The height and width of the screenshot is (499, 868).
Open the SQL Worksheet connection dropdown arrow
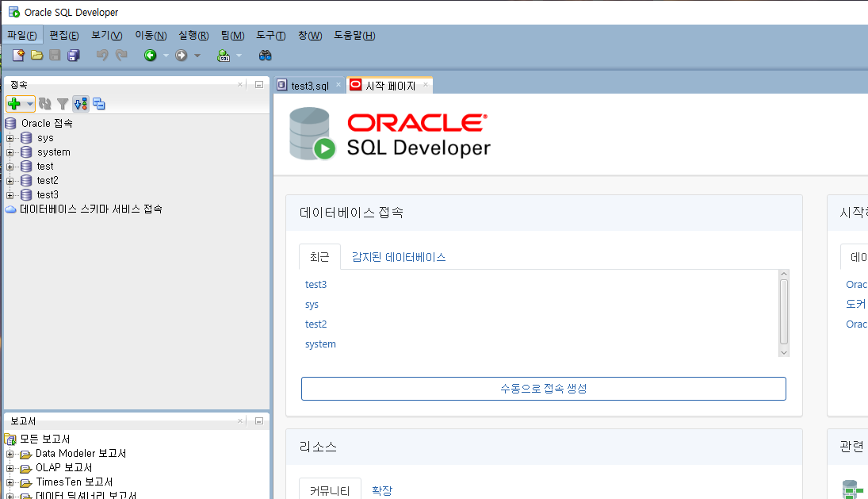239,56
